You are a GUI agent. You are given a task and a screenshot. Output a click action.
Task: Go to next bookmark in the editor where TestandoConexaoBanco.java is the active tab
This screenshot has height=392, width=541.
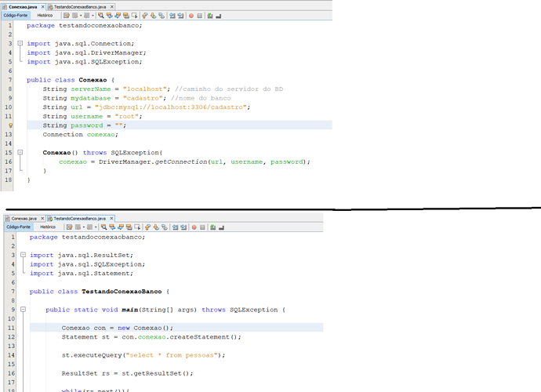coord(156,227)
